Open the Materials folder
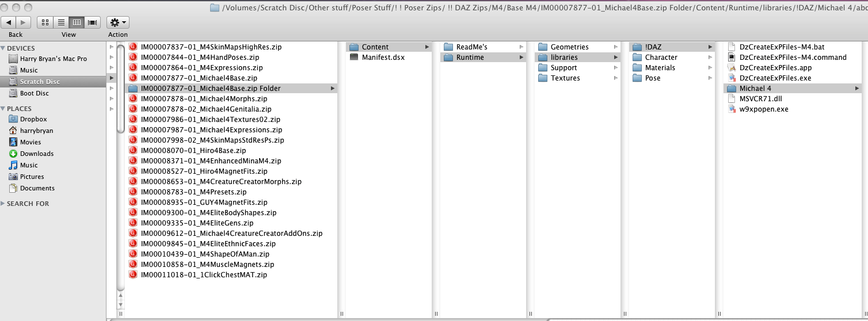Screen dimensions: 868x321 pyautogui.click(x=660, y=68)
